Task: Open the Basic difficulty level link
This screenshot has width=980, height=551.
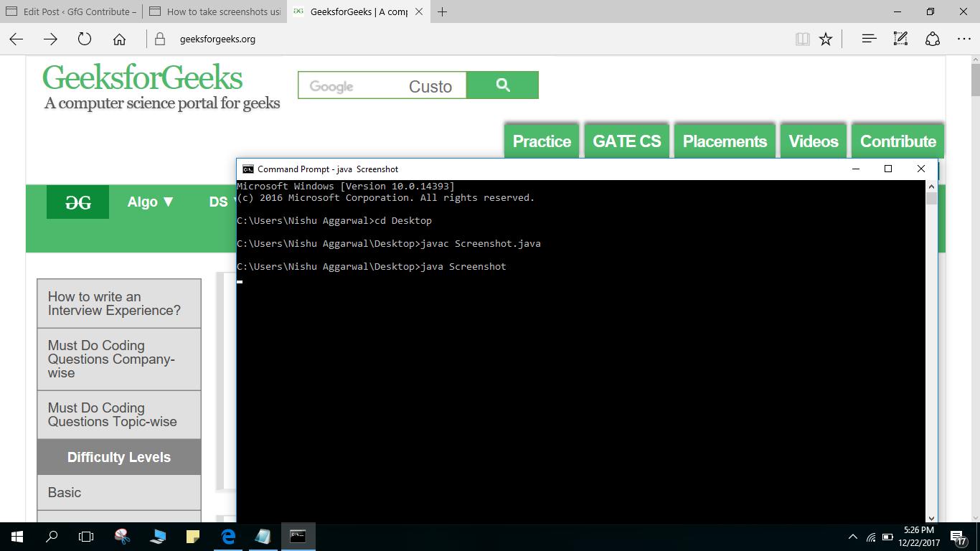Action: tap(119, 493)
